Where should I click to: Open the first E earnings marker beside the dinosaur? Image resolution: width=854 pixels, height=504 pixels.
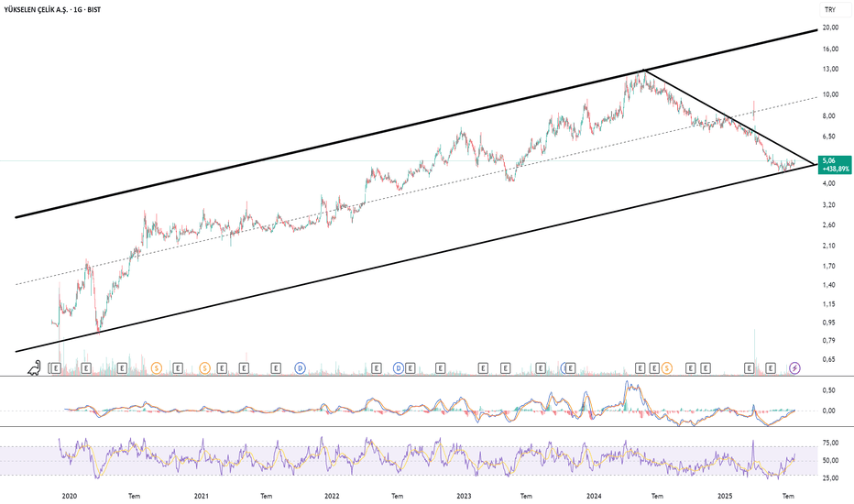56,368
